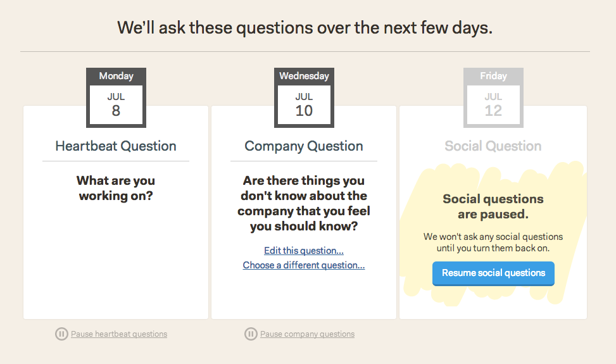This screenshot has height=364, width=616.
Task: Click the company question about things you should know
Action: coord(304,204)
